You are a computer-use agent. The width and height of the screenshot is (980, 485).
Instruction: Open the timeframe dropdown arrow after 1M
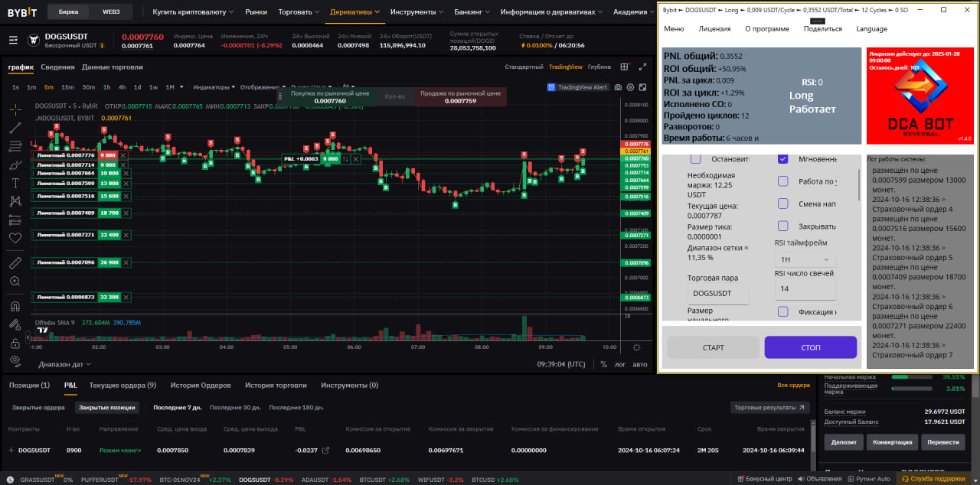[x=181, y=87]
